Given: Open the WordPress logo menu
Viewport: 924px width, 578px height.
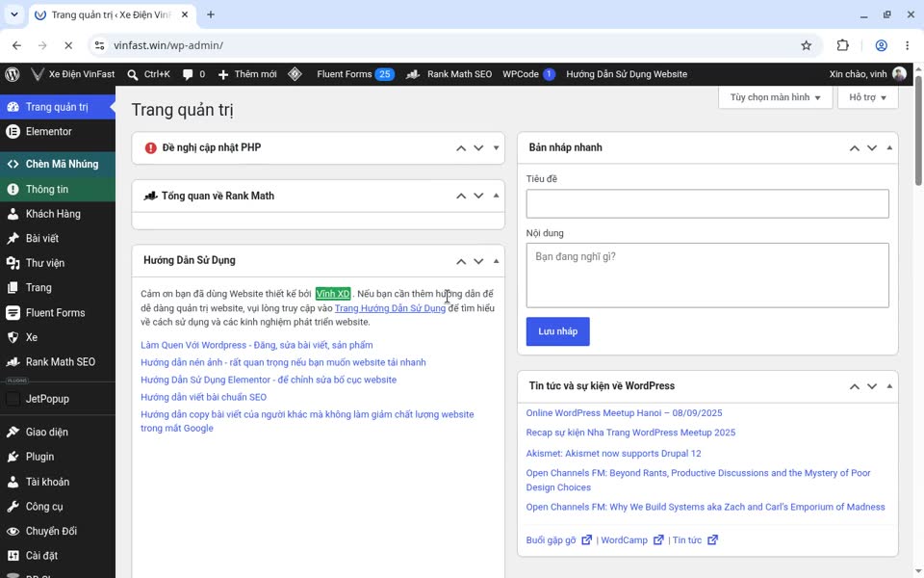Looking at the screenshot, I should pos(13,74).
